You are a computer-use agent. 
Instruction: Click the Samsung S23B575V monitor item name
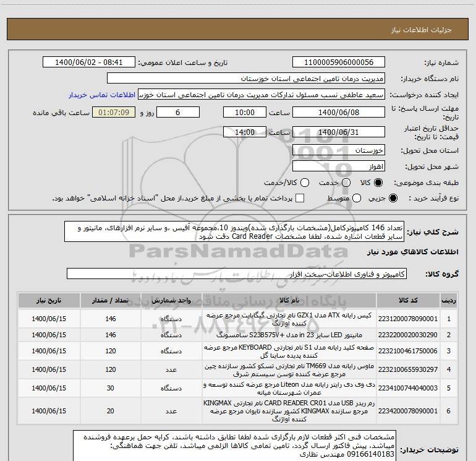289,335
